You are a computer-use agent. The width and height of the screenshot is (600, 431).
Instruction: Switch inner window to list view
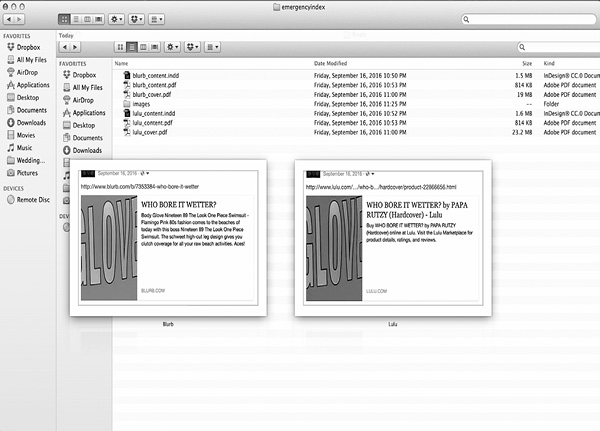[132, 47]
